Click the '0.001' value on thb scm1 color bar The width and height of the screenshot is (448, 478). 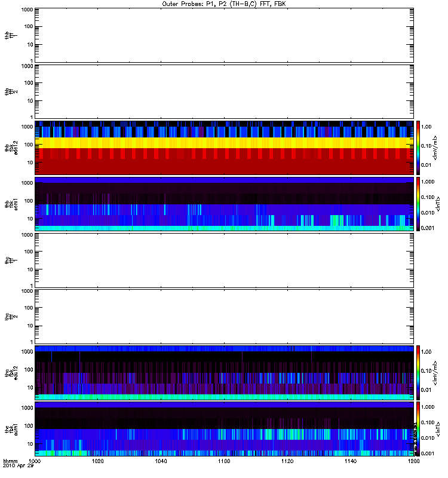(x=428, y=228)
